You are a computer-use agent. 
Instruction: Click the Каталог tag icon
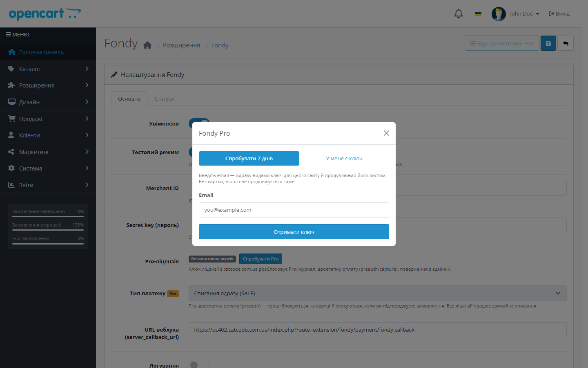tap(11, 69)
